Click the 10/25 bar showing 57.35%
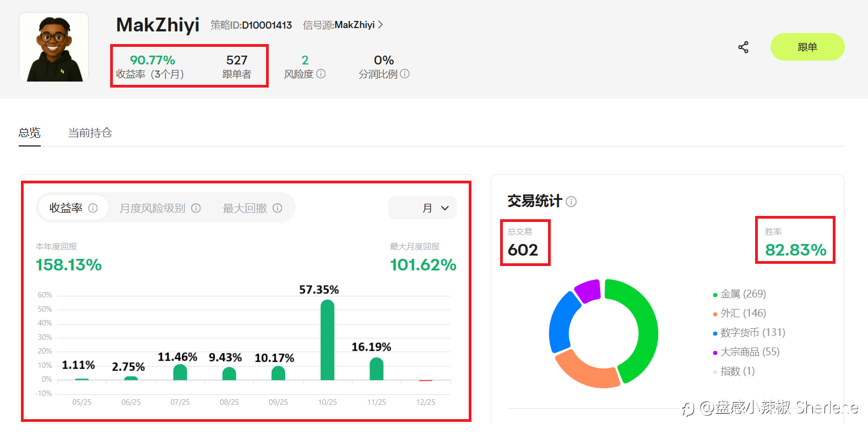Screen dimensions: 868x434 (327, 340)
